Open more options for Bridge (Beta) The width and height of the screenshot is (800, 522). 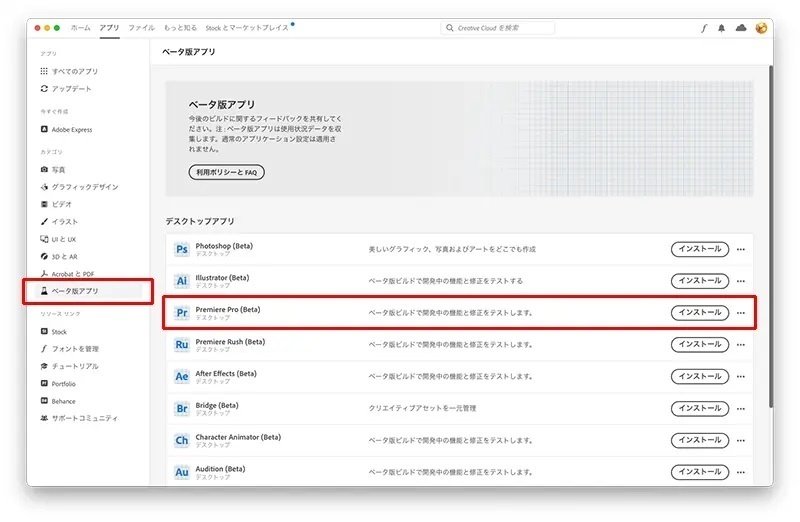(x=741, y=409)
